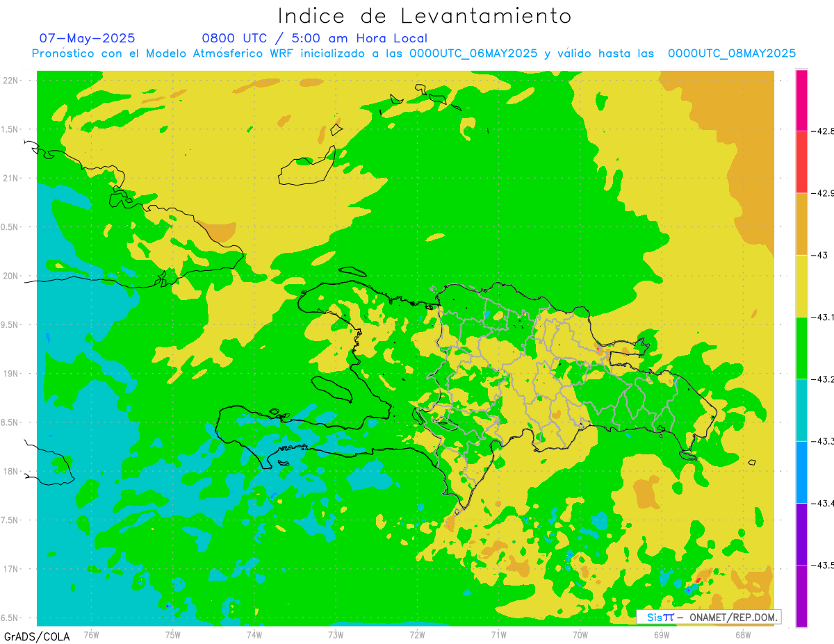Screen dimensions: 834x644
Task: Click the 0.5N latitude label
Action: click(x=10, y=227)
